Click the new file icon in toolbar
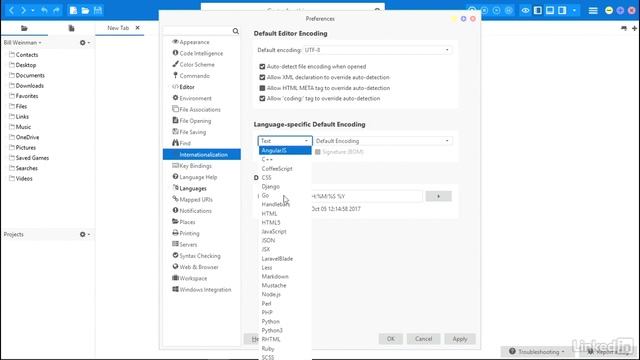Image resolution: width=640 pixels, height=360 pixels. [x=73, y=10]
